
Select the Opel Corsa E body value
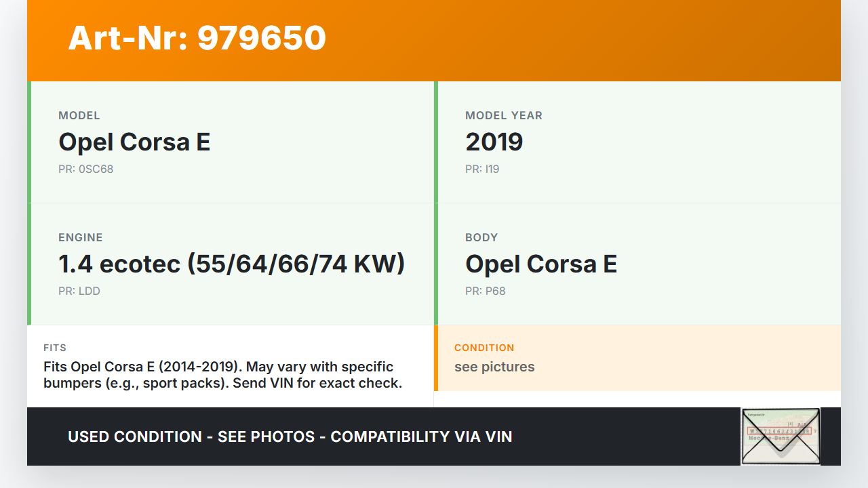coord(541,264)
